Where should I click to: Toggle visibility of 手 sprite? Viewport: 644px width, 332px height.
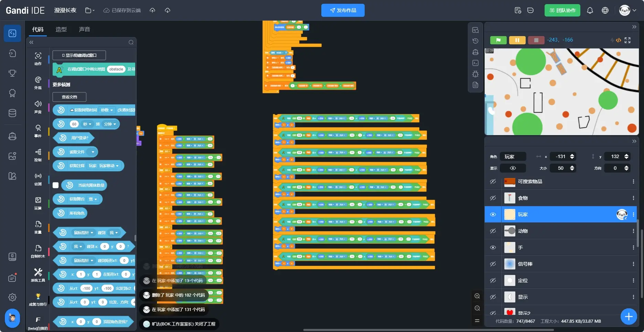pos(493,247)
